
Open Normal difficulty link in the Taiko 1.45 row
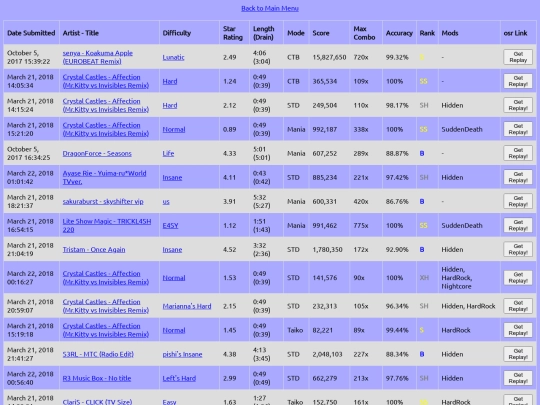[x=174, y=330]
